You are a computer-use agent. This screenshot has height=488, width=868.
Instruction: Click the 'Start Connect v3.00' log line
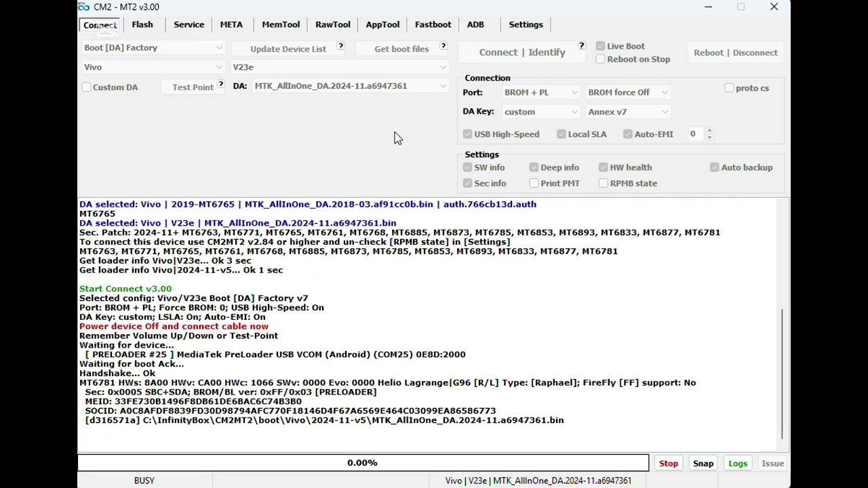pyautogui.click(x=125, y=289)
